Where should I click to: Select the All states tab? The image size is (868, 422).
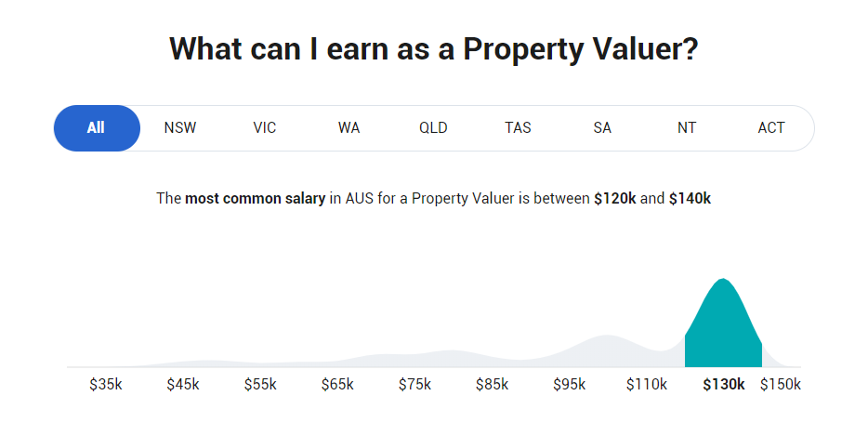pos(96,128)
